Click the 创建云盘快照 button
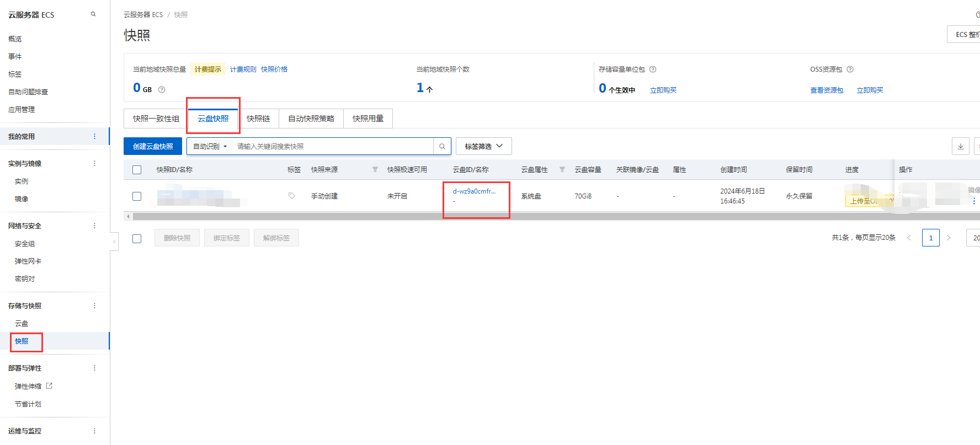The width and height of the screenshot is (980, 445). pos(153,146)
